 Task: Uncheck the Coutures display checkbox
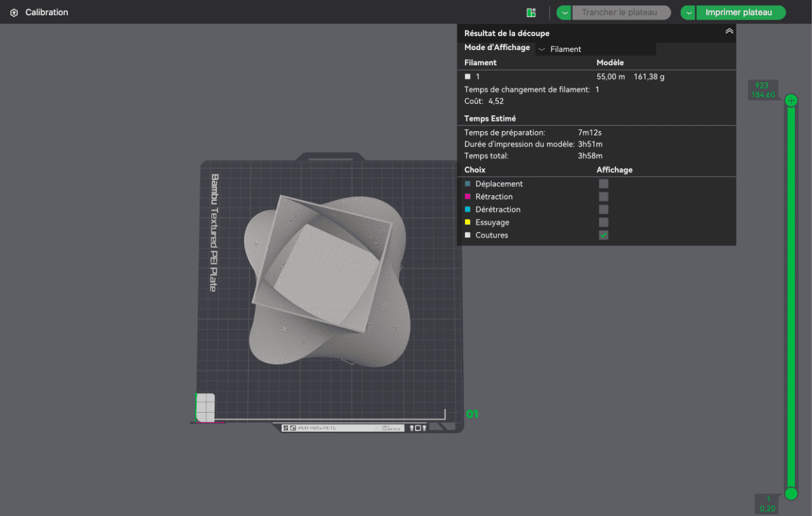[x=603, y=235]
